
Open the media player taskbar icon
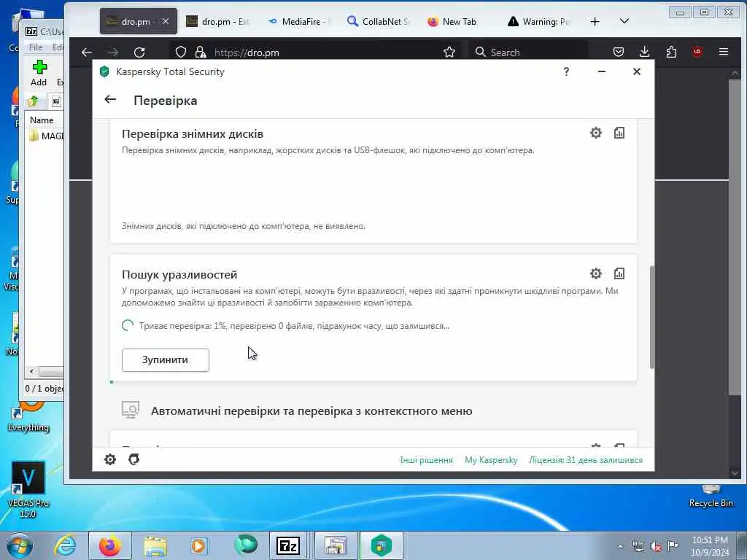pos(198,545)
